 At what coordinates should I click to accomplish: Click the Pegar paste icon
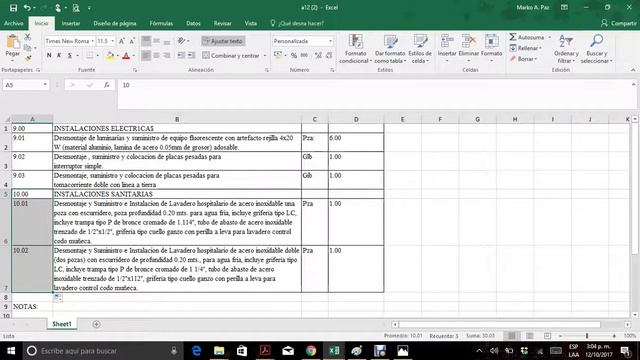click(x=13, y=46)
